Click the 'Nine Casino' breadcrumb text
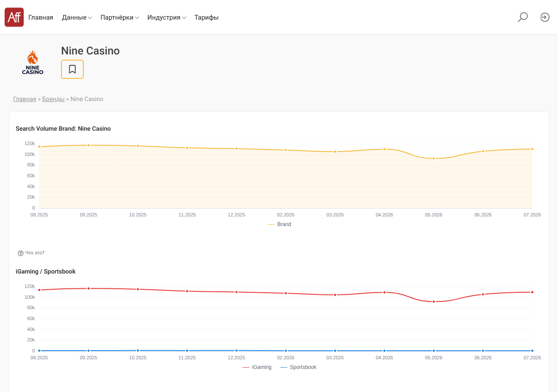This screenshot has height=392, width=558. point(87,99)
